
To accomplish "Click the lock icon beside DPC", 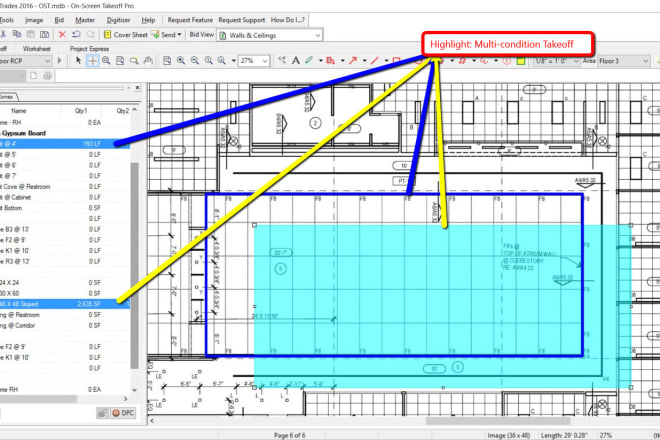I will [x=102, y=413].
